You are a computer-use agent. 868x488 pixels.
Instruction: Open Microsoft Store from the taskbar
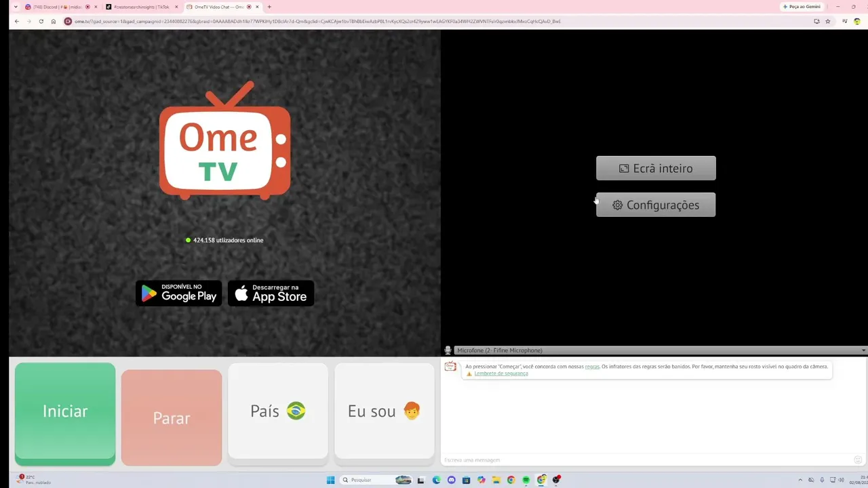coord(466,480)
